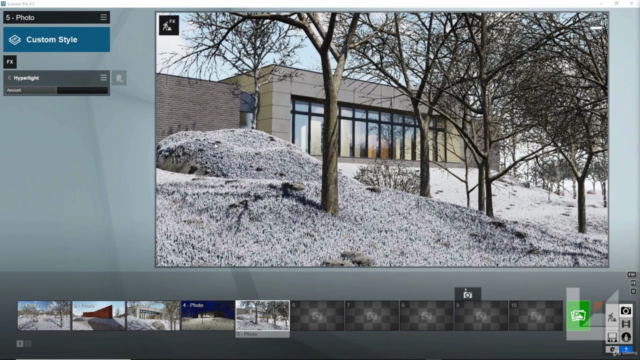Select the 4 - Photo night thumbnail
The image size is (640, 360).
click(208, 316)
